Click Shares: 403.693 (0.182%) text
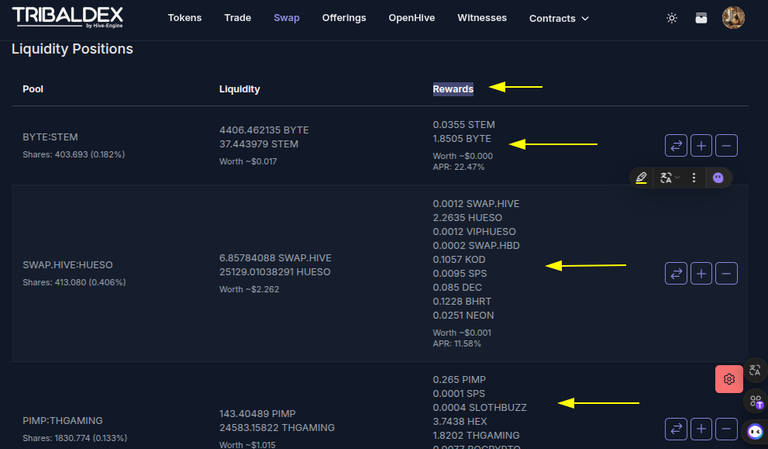The height and width of the screenshot is (449, 768). coord(73,154)
